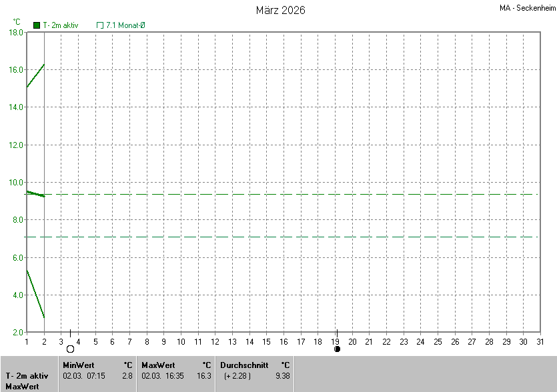
Task: Click the average value 9.38 in the table
Action: 283,376
